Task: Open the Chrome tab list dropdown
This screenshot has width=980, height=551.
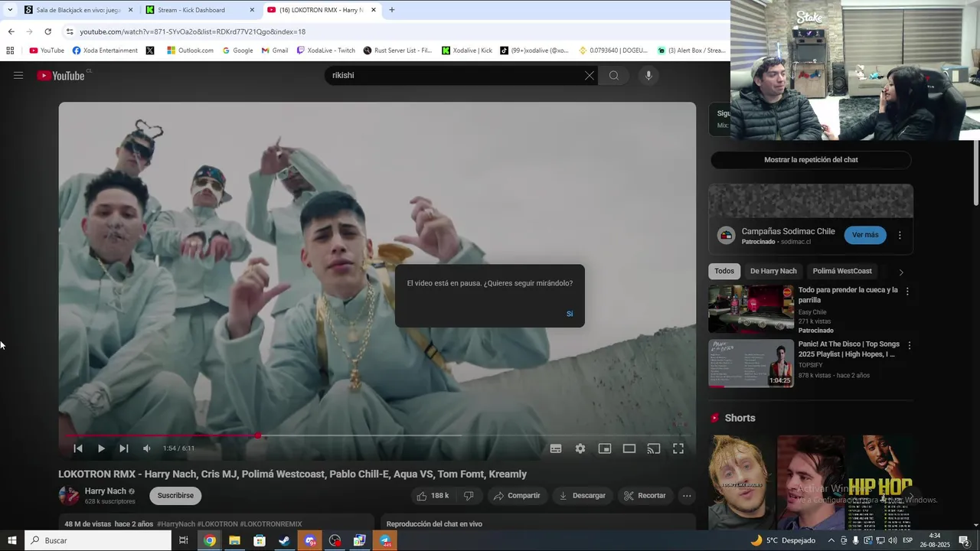Action: tap(10, 10)
